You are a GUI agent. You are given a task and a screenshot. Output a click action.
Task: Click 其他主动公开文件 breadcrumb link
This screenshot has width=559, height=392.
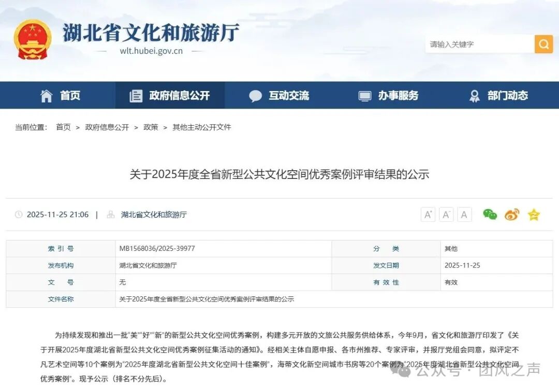coord(201,127)
